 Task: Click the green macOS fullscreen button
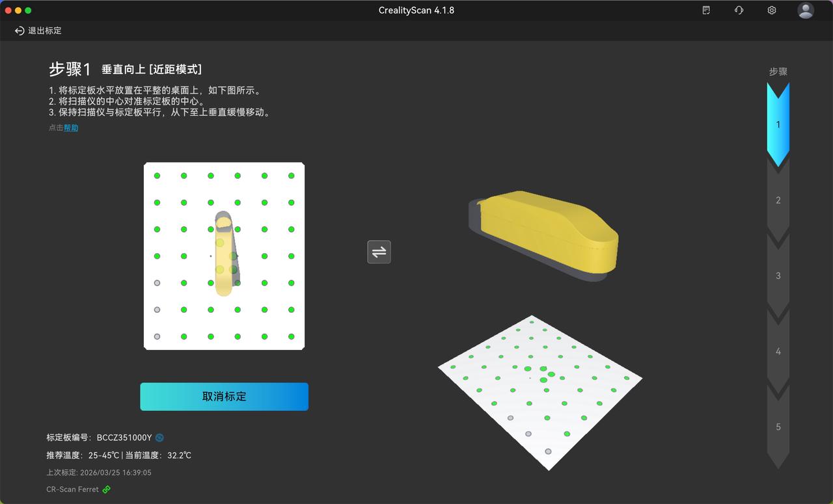pyautogui.click(x=28, y=10)
